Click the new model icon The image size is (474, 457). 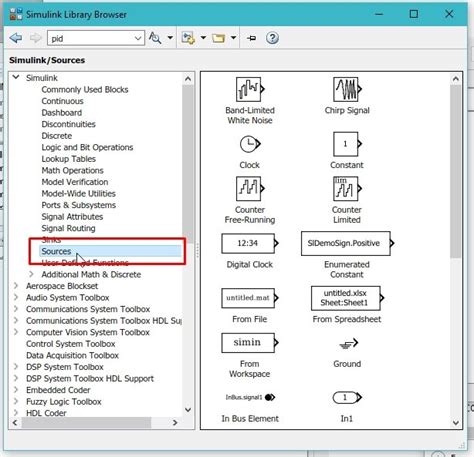click(x=188, y=38)
